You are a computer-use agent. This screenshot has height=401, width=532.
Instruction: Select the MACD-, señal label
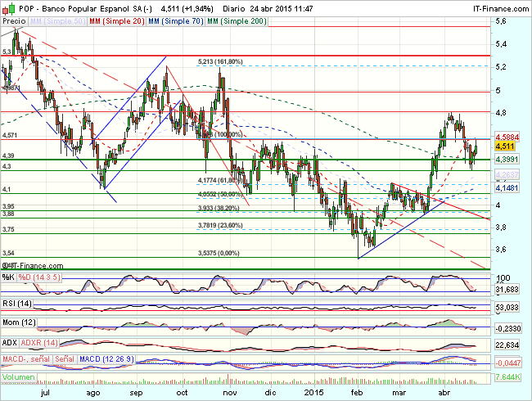[x=26, y=359]
